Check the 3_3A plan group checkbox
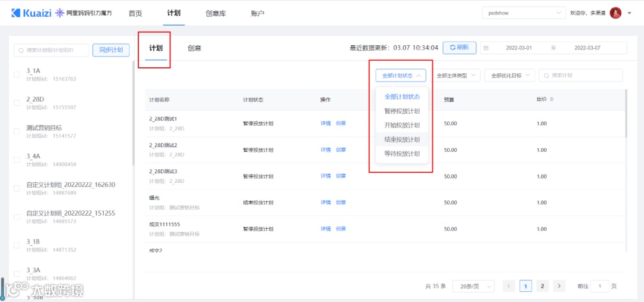644x302 pixels. click(x=17, y=273)
